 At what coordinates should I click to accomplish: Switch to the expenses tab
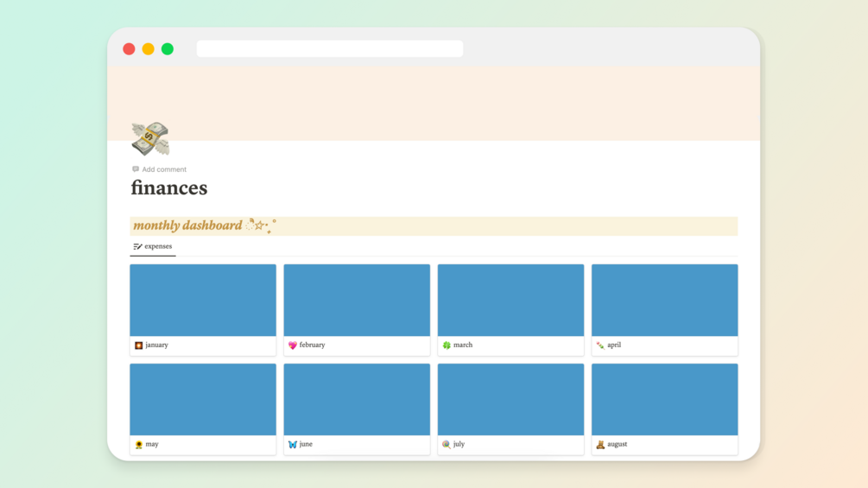153,246
